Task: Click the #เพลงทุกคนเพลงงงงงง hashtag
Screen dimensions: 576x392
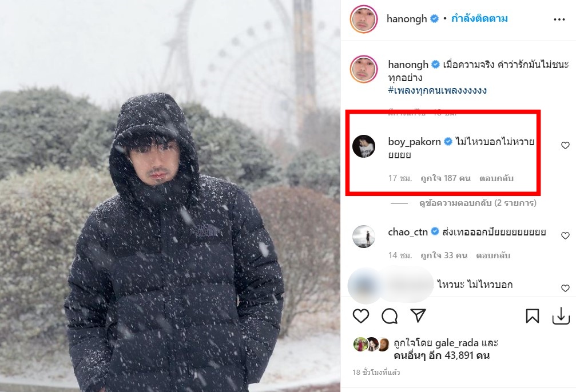Action: [437, 91]
